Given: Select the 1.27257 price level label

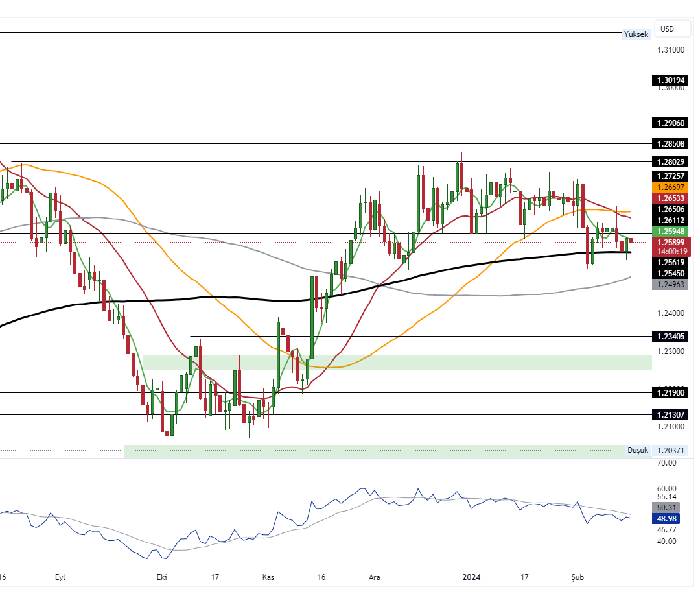Looking at the screenshot, I should pos(670,176).
